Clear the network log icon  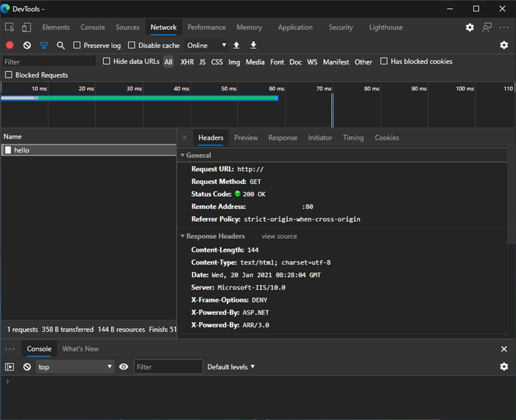tap(27, 45)
